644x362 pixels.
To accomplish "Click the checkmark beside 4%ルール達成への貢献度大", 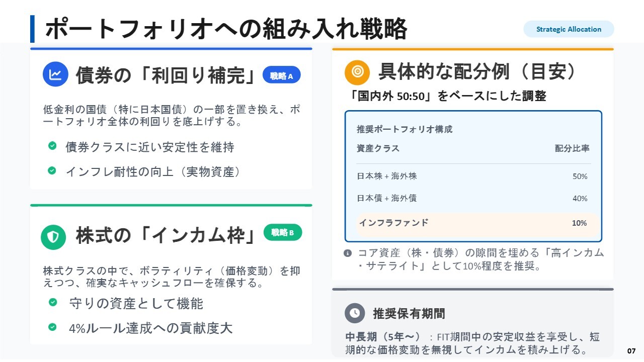I will 52,327.
